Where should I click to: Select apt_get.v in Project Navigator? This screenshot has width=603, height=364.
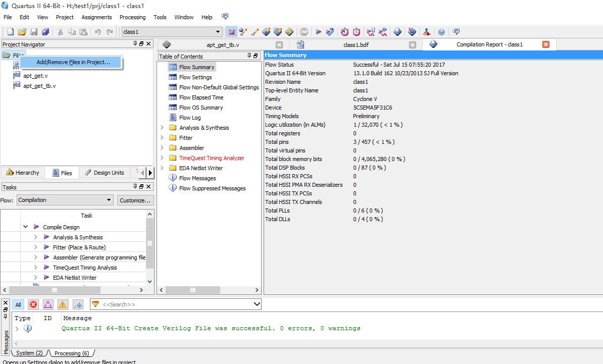(x=35, y=76)
